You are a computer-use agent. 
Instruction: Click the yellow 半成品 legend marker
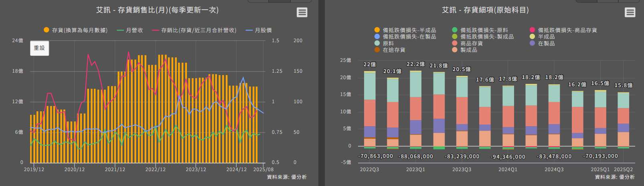point(532,37)
